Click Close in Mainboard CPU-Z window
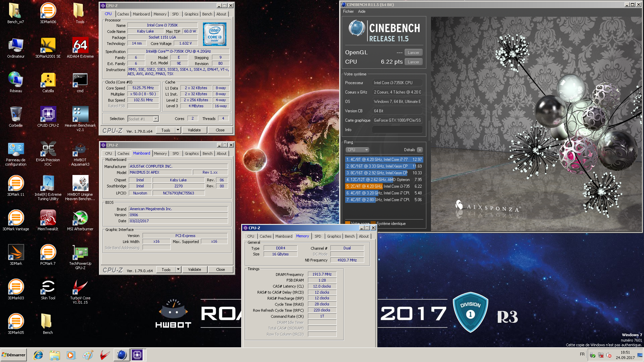The width and height of the screenshot is (644, 362). coord(220,269)
